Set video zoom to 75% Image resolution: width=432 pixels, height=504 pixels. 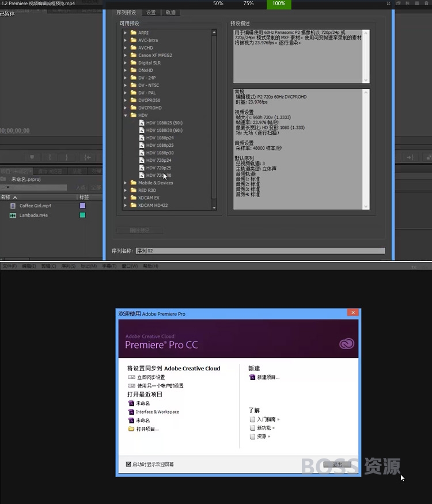(248, 3)
